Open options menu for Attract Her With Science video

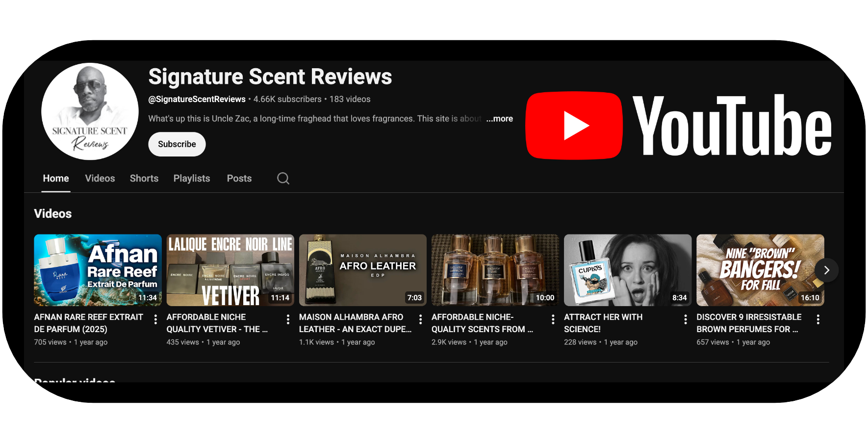pos(685,319)
